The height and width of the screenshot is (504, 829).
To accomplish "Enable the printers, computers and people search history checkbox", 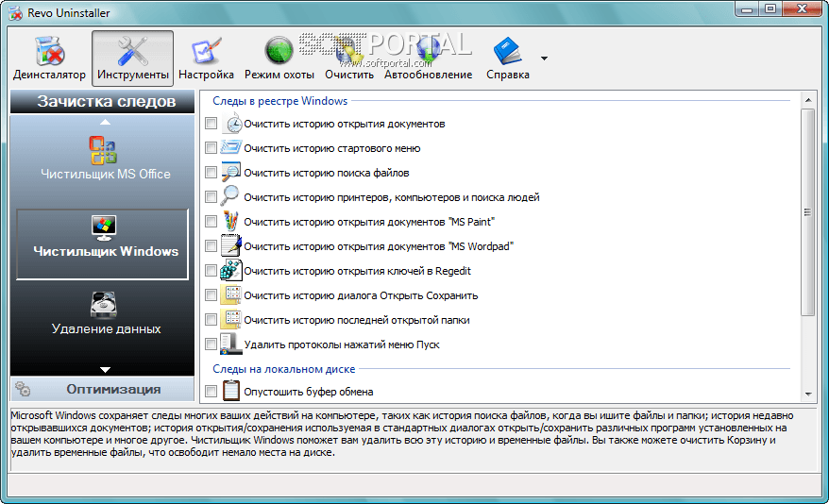I will tap(211, 197).
